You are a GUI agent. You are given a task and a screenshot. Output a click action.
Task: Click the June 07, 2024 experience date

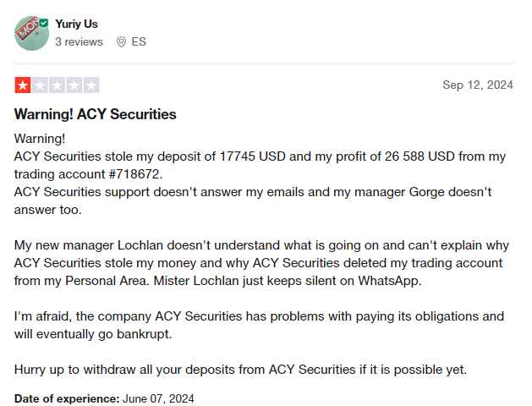(158, 398)
